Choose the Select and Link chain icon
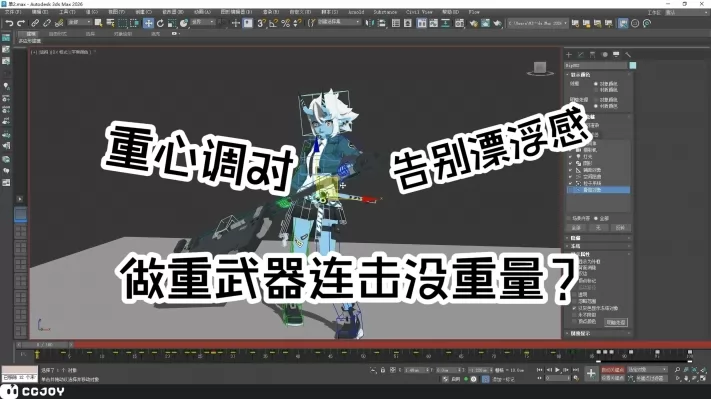 pos(35,23)
